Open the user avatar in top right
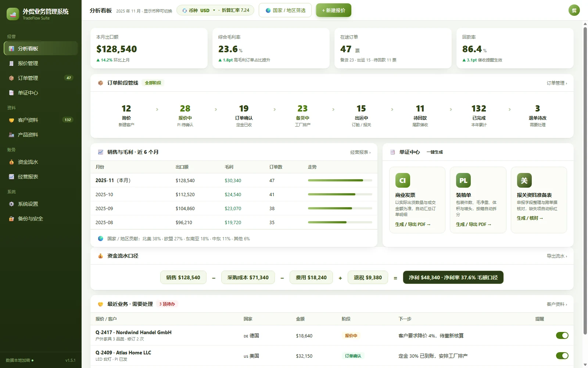The image size is (588, 368). tap(574, 10)
